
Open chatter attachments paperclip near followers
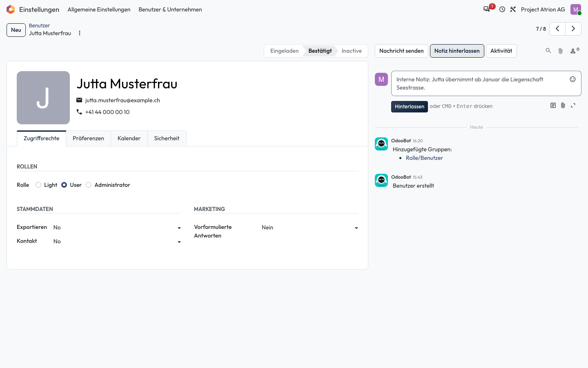coord(561,51)
